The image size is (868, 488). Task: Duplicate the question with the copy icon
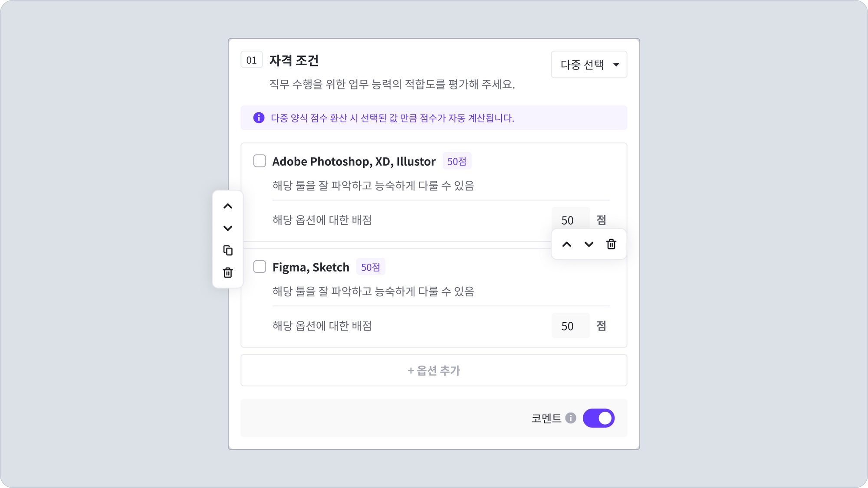click(x=228, y=250)
